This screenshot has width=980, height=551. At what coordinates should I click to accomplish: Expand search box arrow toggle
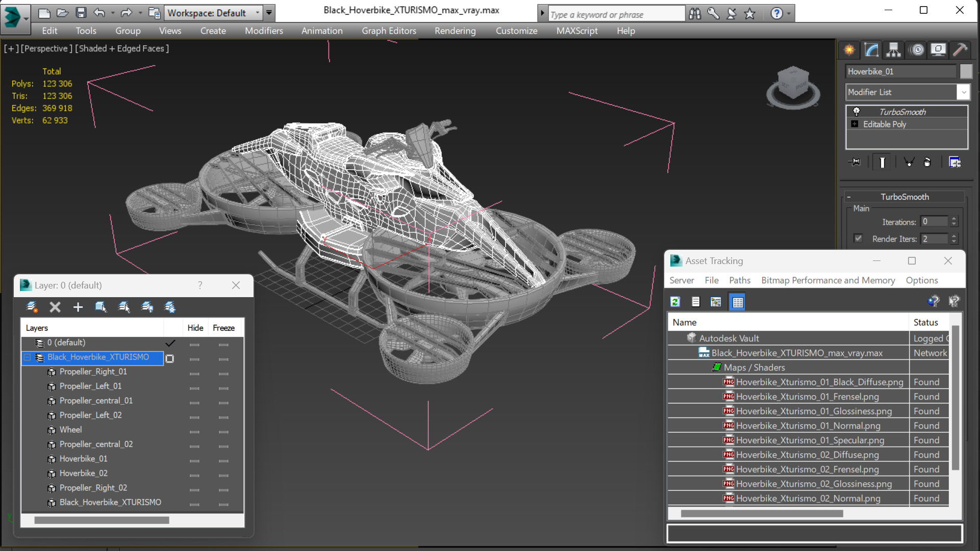[x=542, y=14]
